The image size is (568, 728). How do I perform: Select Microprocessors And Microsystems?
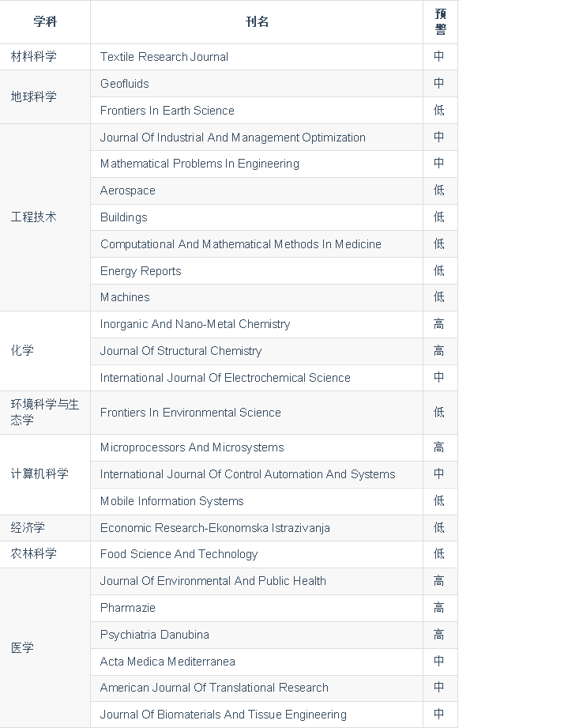point(192,447)
